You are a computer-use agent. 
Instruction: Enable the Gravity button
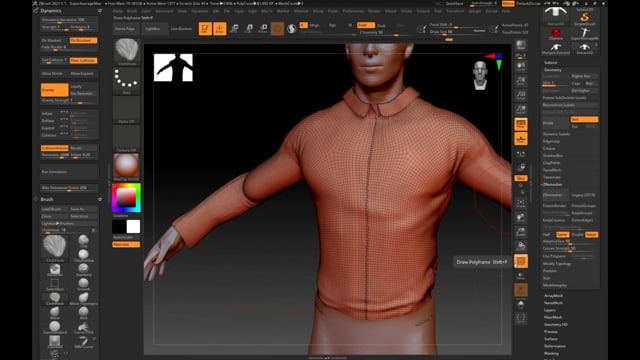55,90
